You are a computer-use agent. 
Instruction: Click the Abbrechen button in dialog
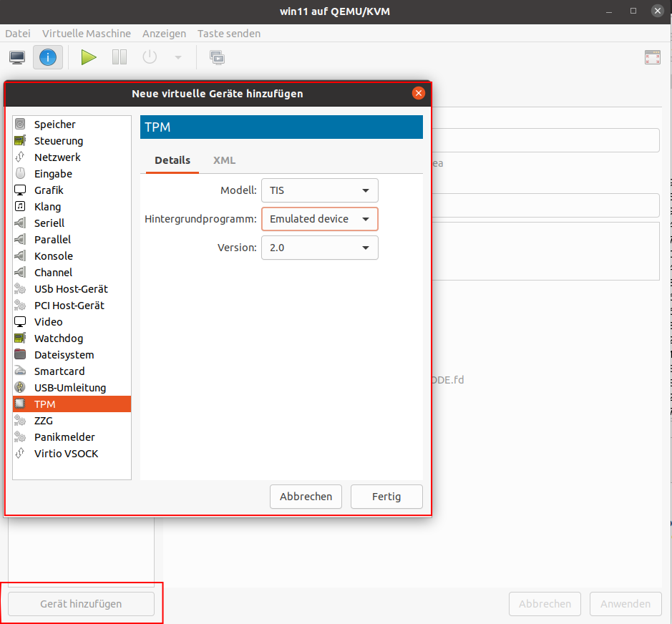pos(306,497)
